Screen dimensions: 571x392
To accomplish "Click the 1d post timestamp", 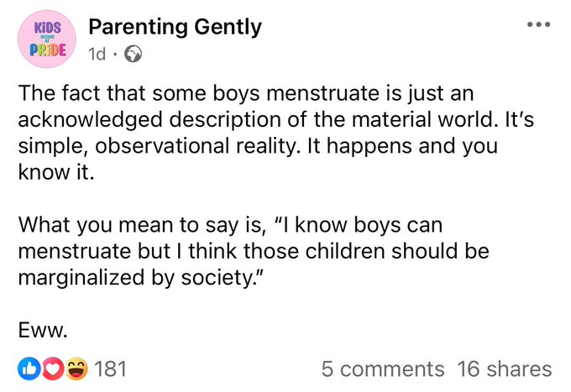I will 97,55.
